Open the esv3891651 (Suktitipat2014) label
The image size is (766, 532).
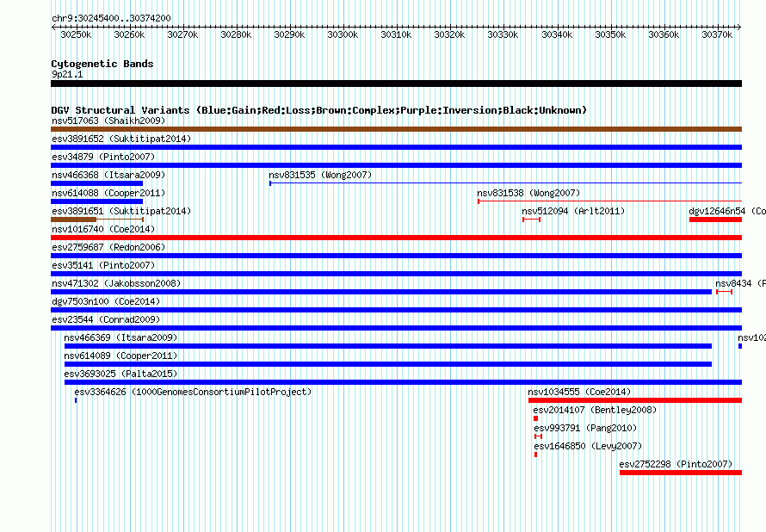(121, 211)
